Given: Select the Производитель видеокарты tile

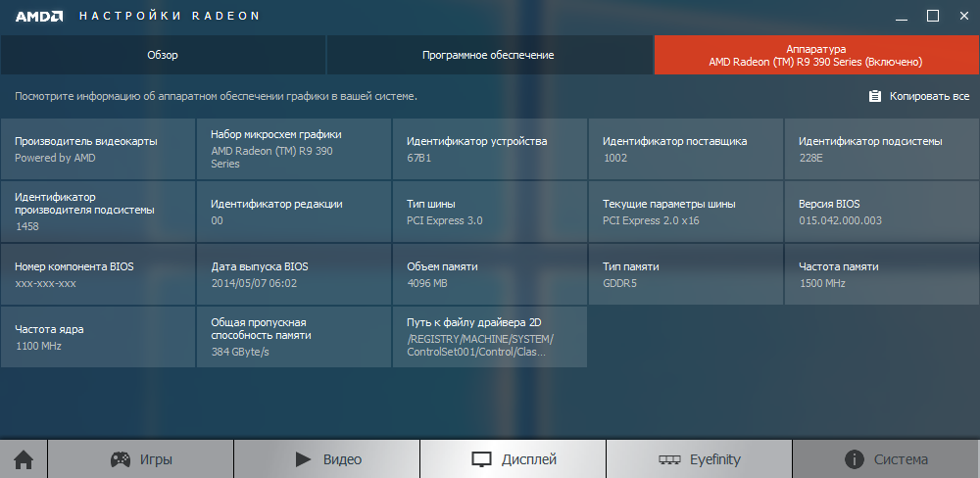Looking at the screenshot, I should (97, 149).
